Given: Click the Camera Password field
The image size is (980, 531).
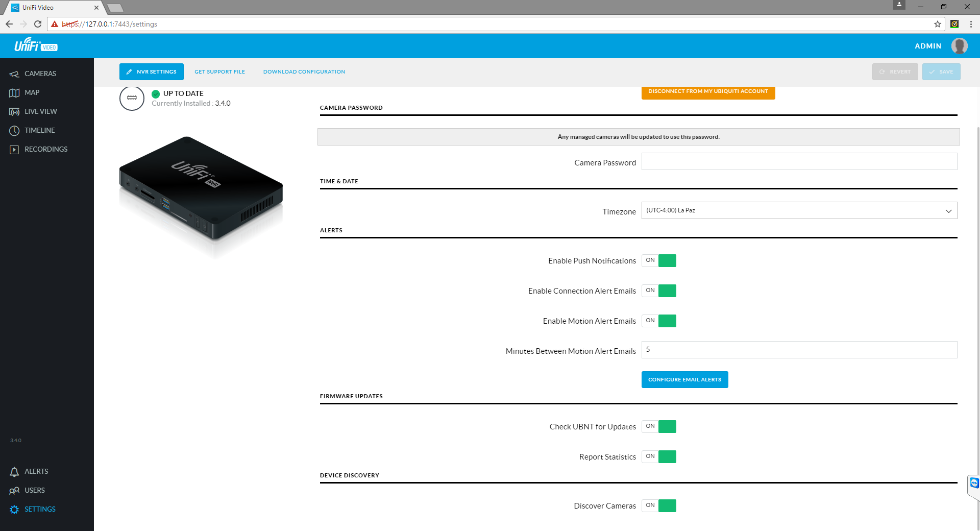Looking at the screenshot, I should pos(799,161).
